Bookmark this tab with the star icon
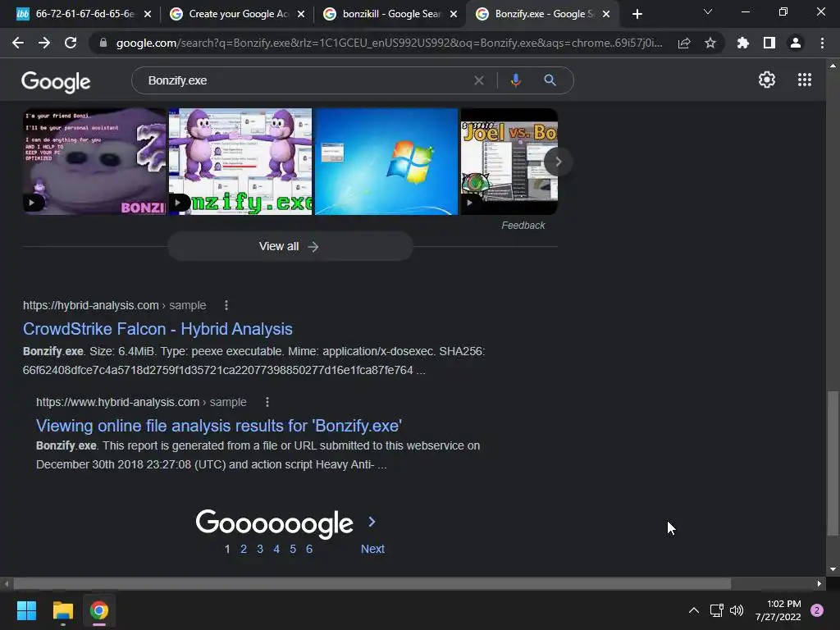Viewport: 840px width, 630px height. (710, 43)
